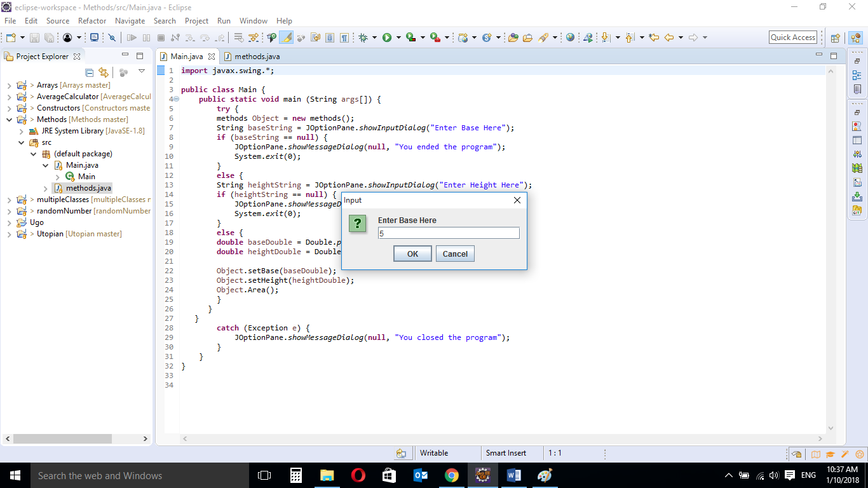Go to the last edit location icon

click(654, 37)
